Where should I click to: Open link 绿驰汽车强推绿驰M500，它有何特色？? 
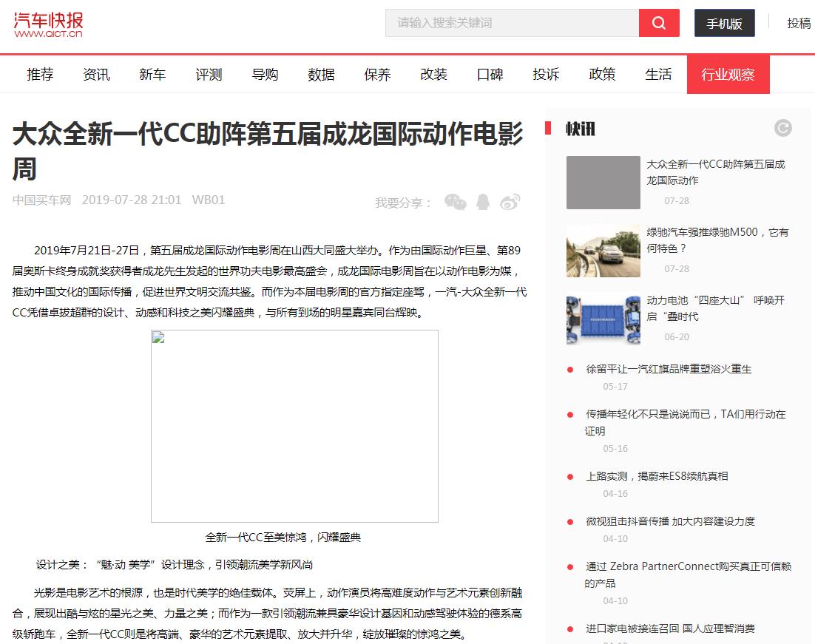pos(717,240)
